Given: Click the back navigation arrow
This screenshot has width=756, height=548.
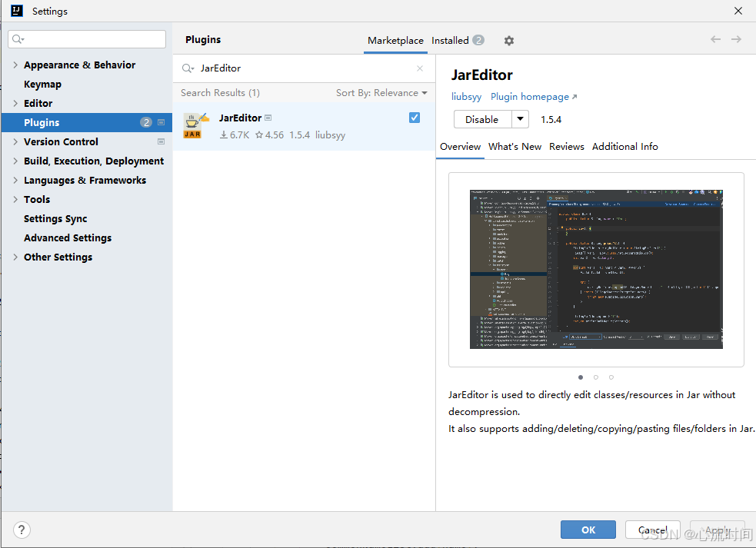Looking at the screenshot, I should click(x=715, y=39).
